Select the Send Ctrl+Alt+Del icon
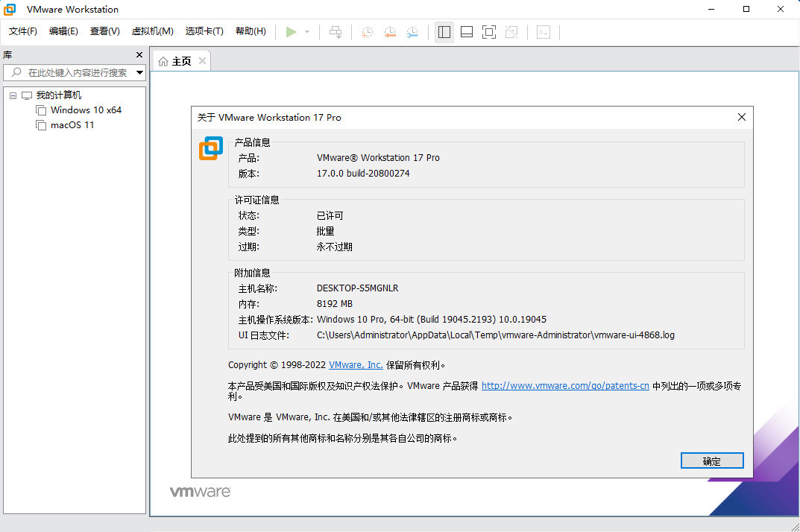 point(336,32)
